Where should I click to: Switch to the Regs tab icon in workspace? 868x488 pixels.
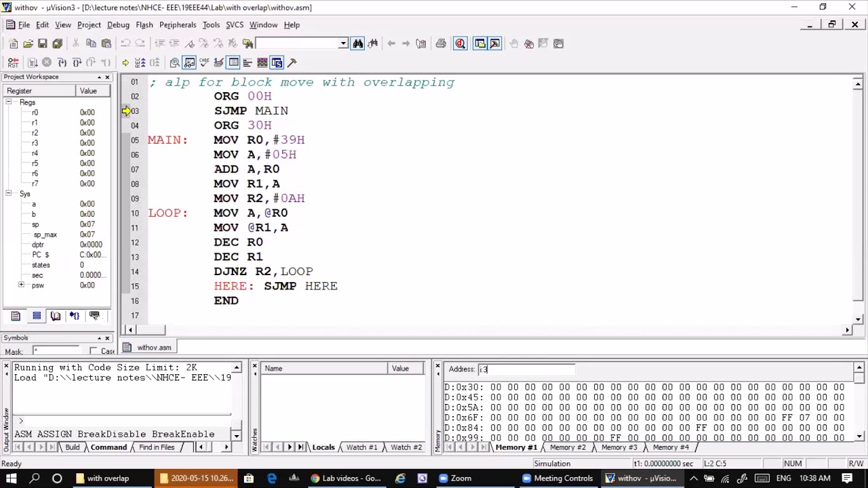[x=37, y=317]
